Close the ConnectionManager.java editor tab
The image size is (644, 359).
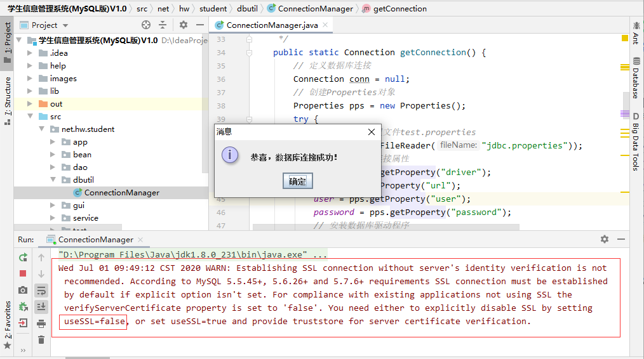pos(325,25)
